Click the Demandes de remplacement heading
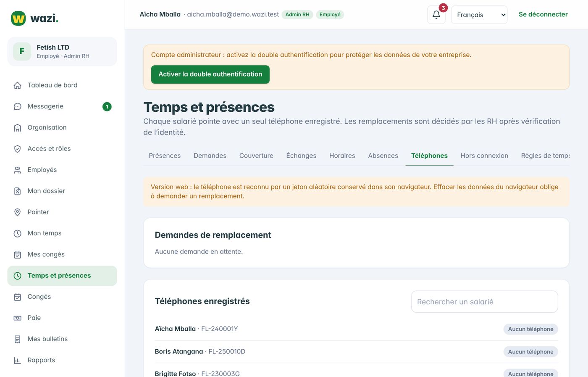The width and height of the screenshot is (588, 377). [213, 235]
